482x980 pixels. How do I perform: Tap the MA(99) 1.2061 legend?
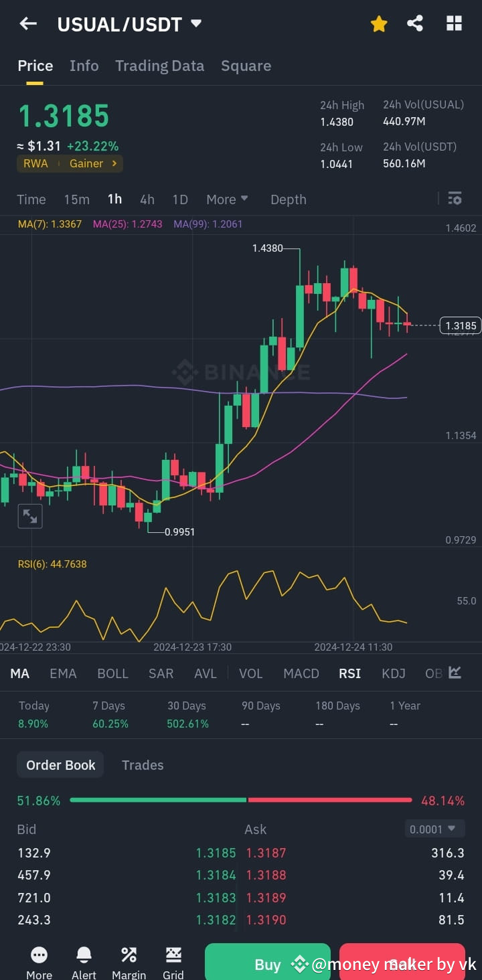pyautogui.click(x=208, y=224)
